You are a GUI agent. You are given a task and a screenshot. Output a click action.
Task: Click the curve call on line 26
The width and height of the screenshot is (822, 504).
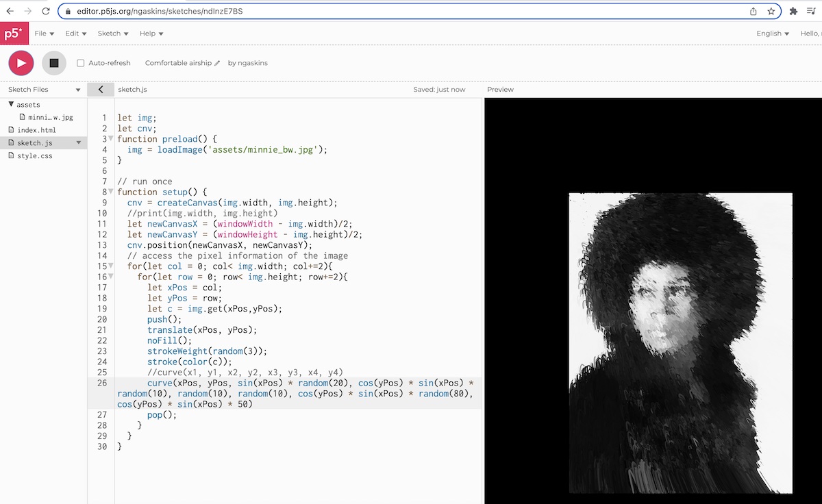pos(295,394)
